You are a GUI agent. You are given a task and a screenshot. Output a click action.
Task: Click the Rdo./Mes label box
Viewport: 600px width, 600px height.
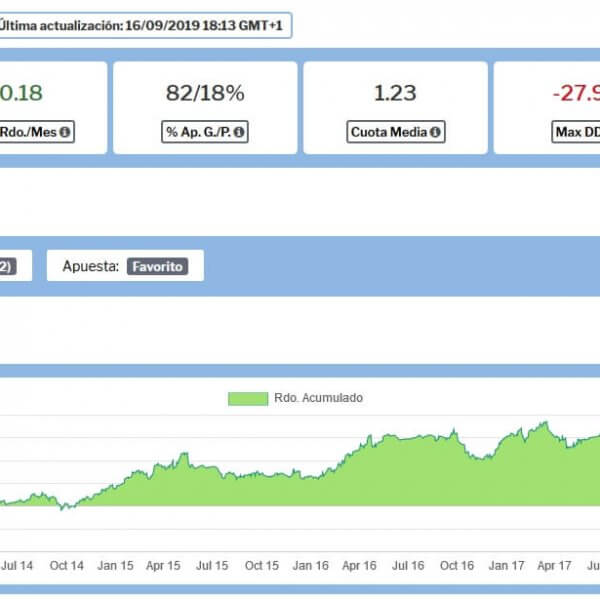(35, 132)
